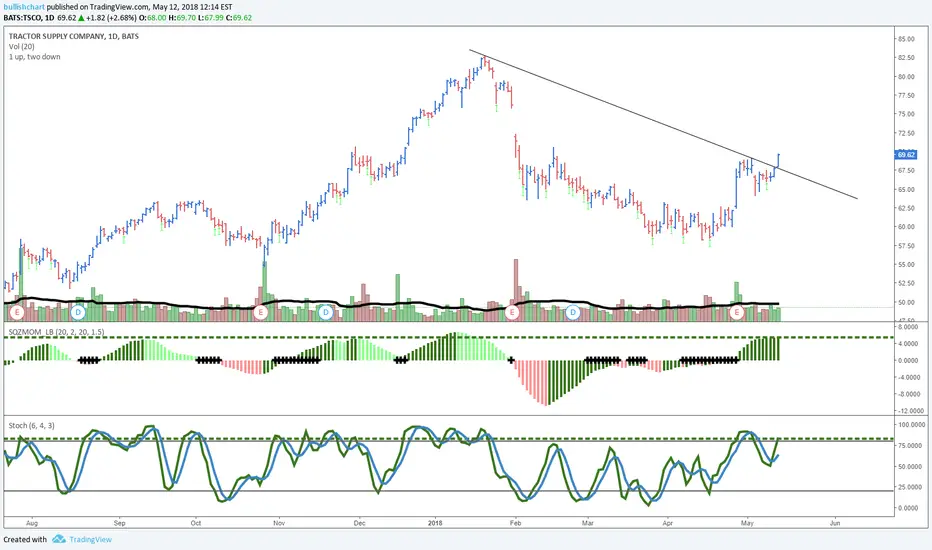Viewport: 932px width, 550px height.
Task: Click the Nov label on time axis
Action: tap(279, 523)
